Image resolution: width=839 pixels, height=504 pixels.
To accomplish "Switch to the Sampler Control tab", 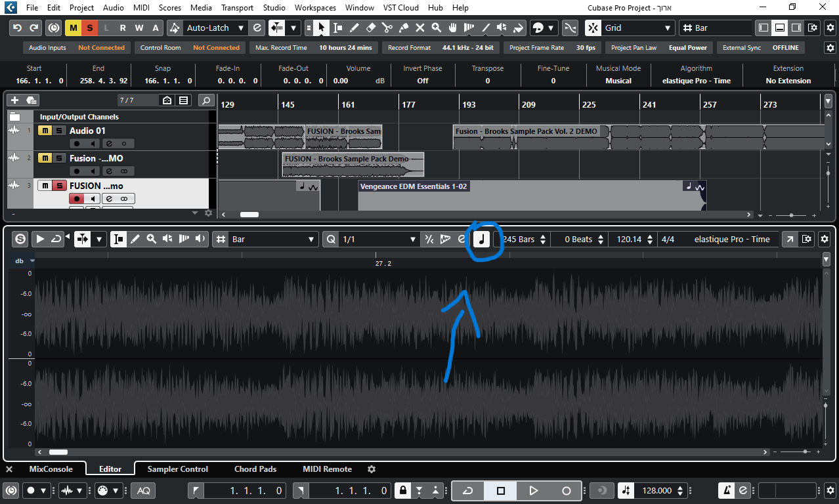I will (x=178, y=469).
